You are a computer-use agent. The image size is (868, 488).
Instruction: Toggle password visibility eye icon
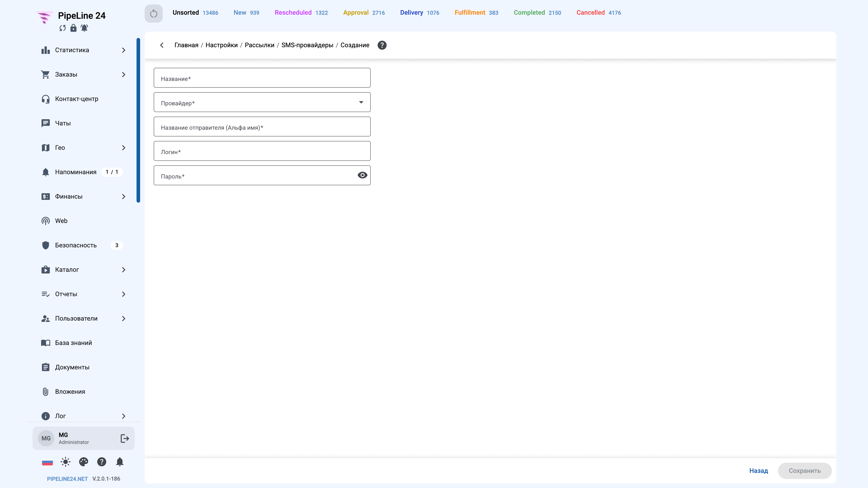pyautogui.click(x=362, y=175)
